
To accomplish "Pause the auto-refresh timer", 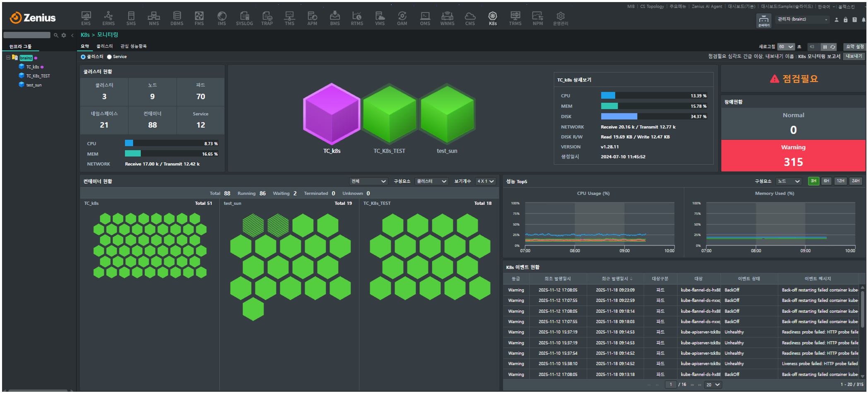I will [x=825, y=47].
